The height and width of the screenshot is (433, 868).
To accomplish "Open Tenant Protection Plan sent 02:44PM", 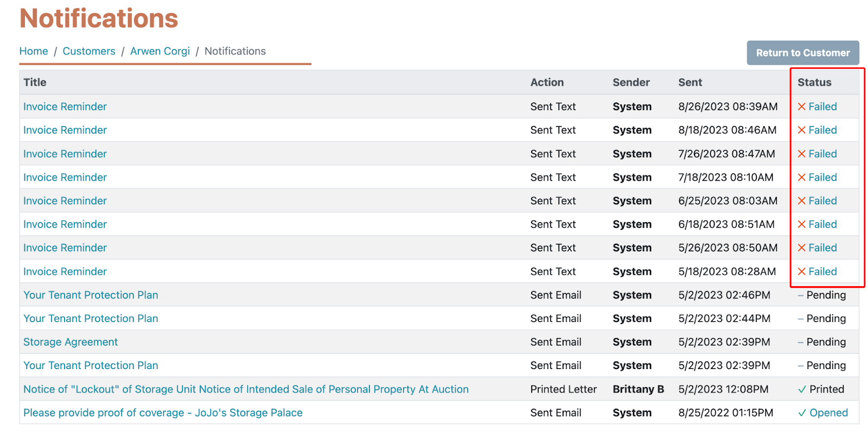I will click(x=91, y=319).
